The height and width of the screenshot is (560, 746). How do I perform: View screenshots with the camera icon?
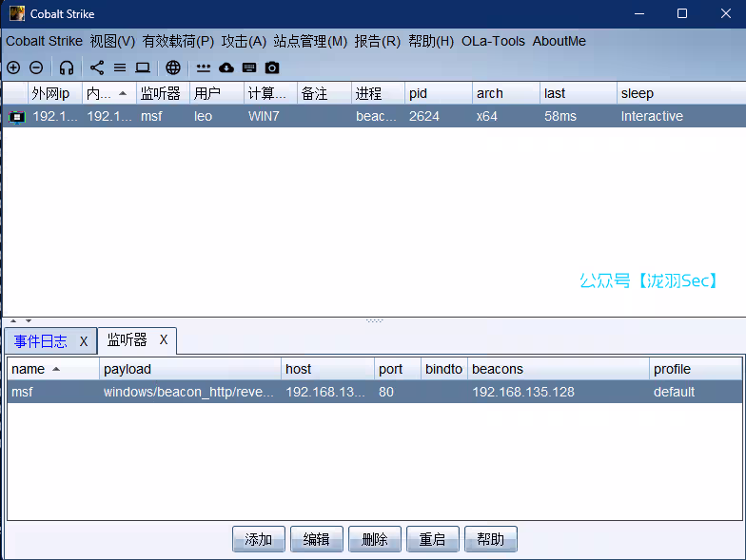click(x=272, y=68)
